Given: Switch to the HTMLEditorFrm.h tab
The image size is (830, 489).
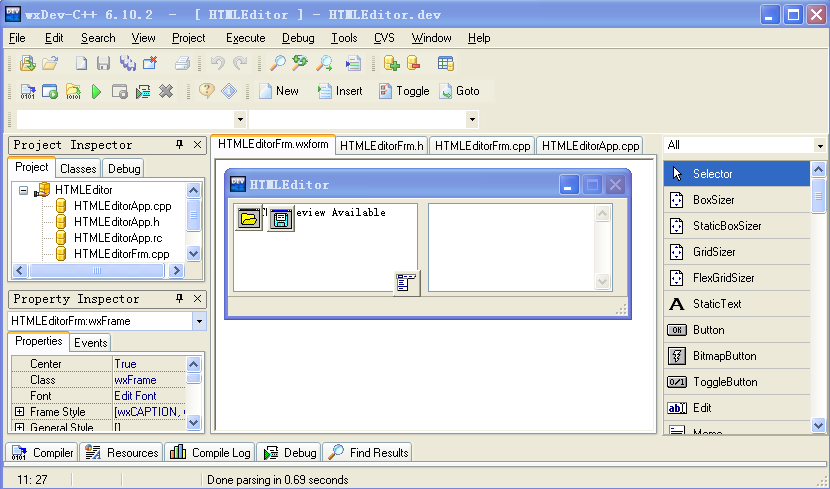Looking at the screenshot, I should (382, 146).
